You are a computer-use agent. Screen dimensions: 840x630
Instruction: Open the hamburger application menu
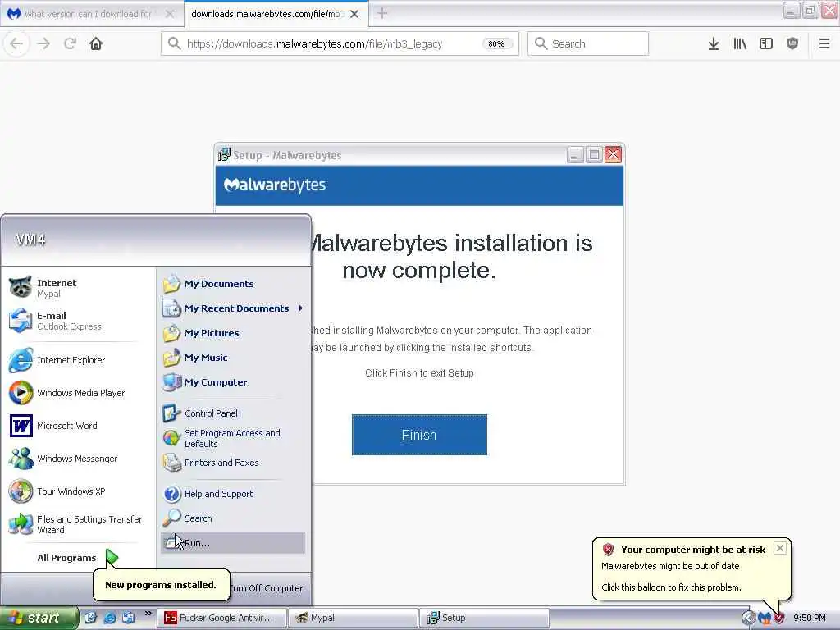point(824,44)
